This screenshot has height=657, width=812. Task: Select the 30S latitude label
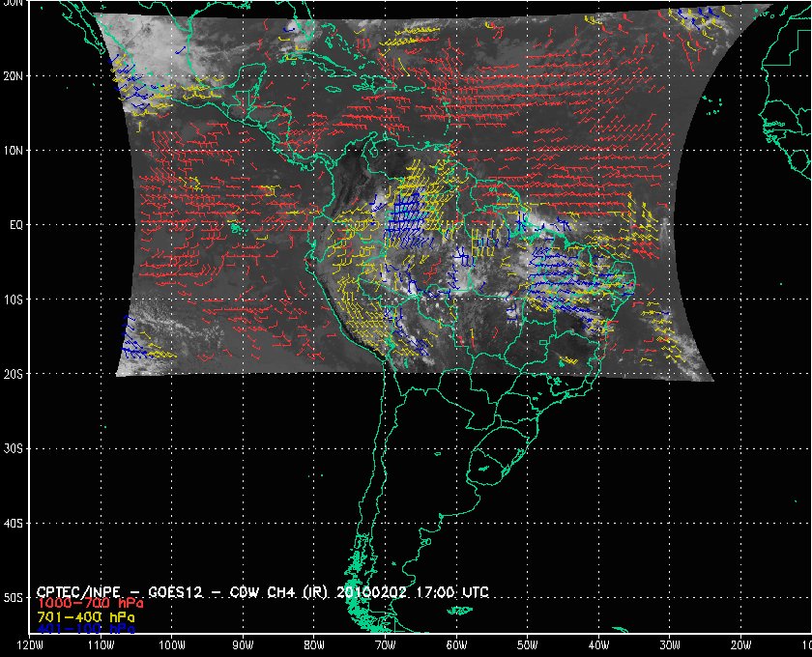point(14,449)
